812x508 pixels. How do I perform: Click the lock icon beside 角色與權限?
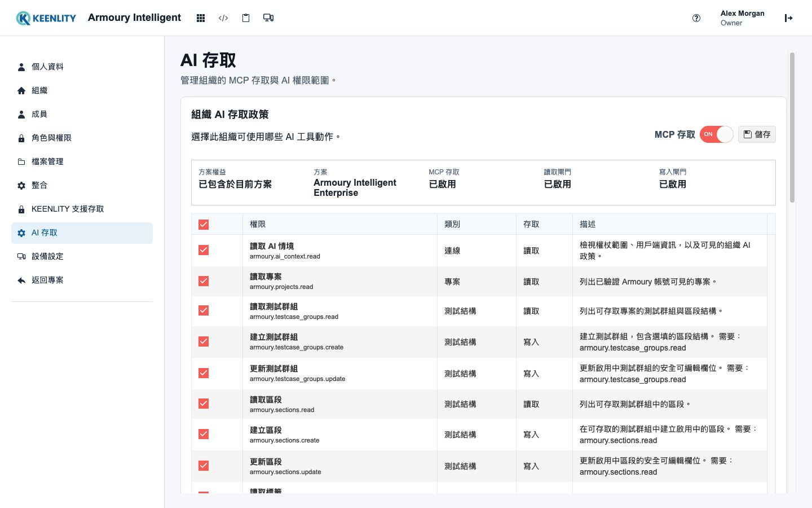(21, 138)
